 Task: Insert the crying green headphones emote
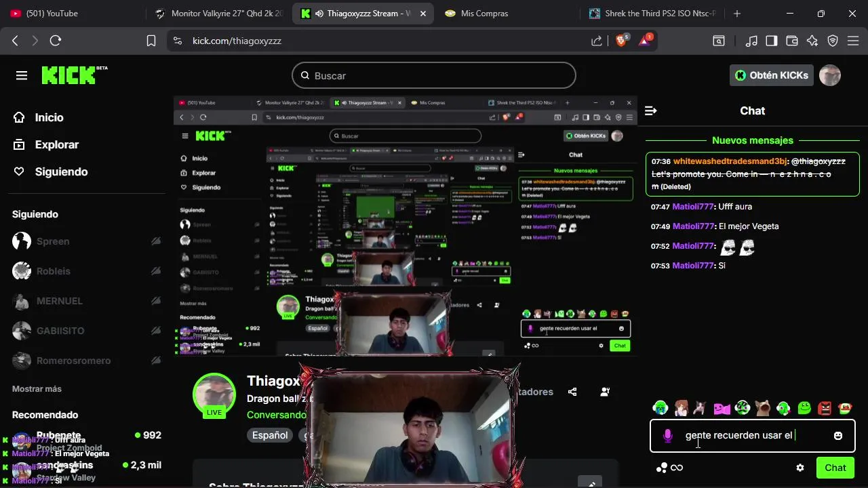[x=660, y=408]
